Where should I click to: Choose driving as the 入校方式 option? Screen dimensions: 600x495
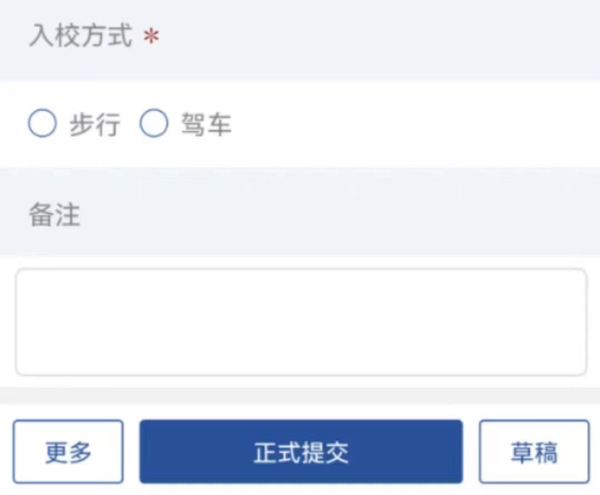153,125
